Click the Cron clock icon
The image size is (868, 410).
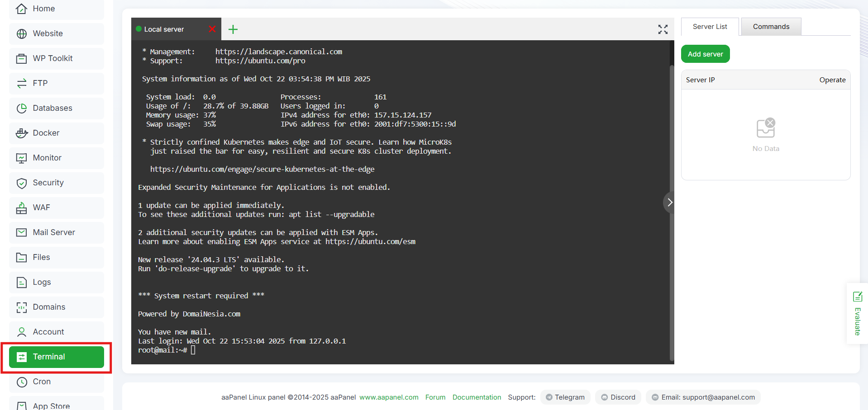point(21,382)
